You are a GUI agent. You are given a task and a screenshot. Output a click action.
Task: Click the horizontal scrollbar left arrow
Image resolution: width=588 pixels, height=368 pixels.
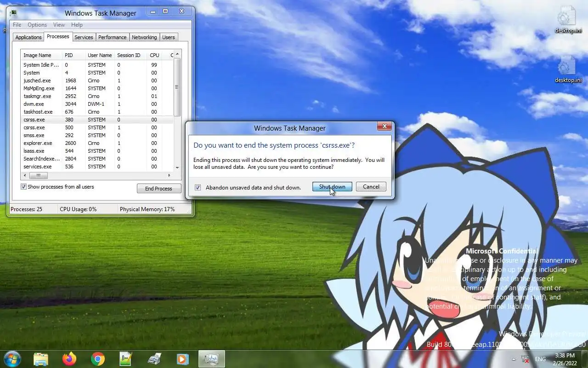24,175
